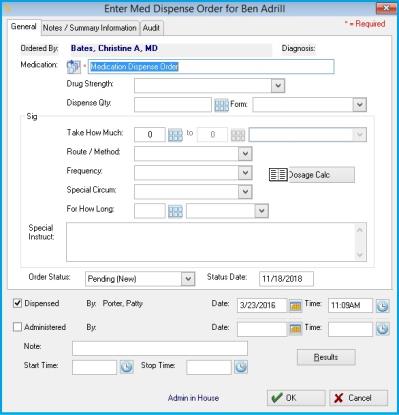Switch to Notes / Summary Information tab
Image resolution: width=399 pixels, height=415 pixels.
pyautogui.click(x=90, y=28)
